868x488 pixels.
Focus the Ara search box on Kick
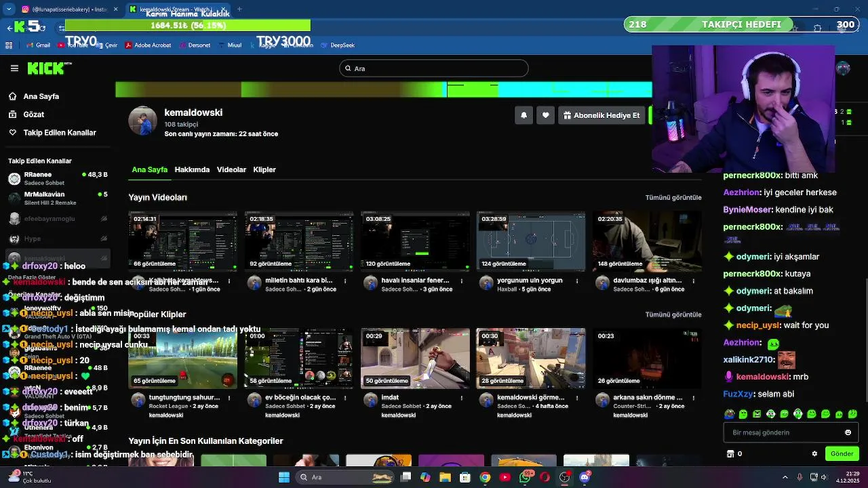434,68
